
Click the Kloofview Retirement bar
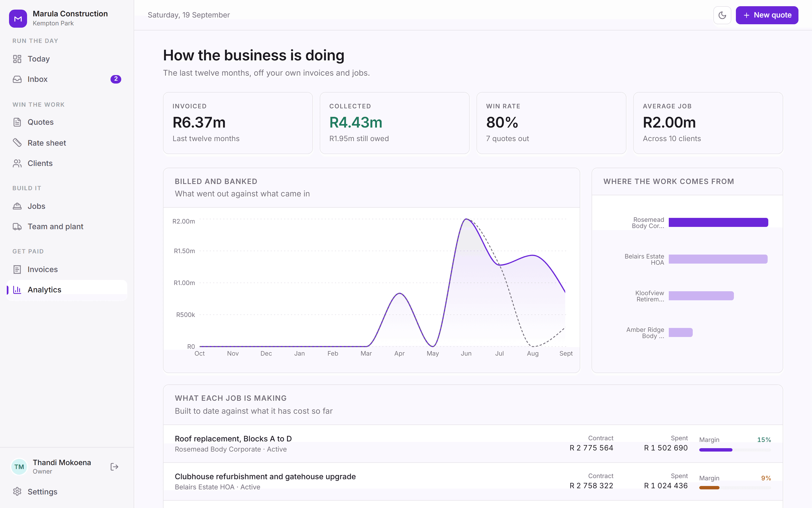pos(701,296)
